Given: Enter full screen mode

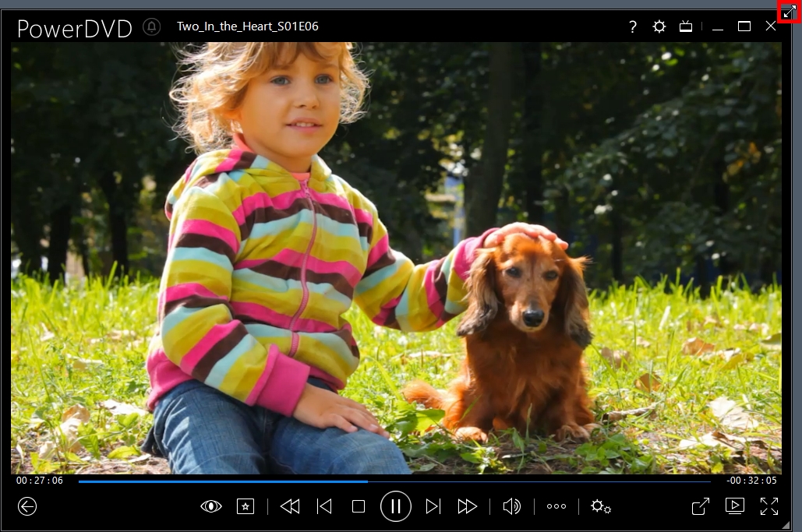Looking at the screenshot, I should point(769,506).
